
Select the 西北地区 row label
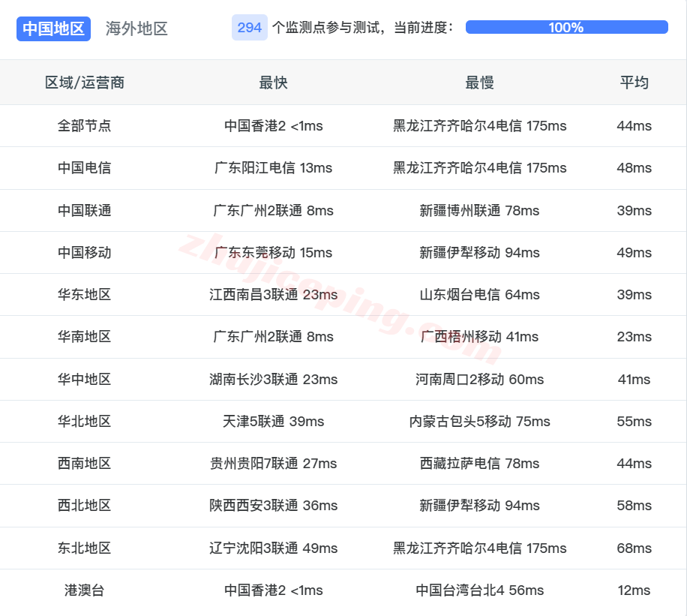pyautogui.click(x=85, y=506)
